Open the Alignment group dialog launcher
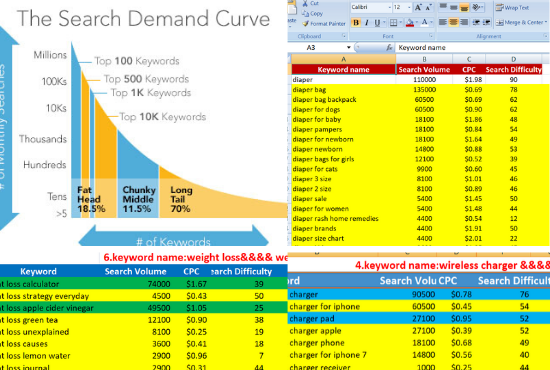Viewport: 550px width, 370px height. point(545,36)
